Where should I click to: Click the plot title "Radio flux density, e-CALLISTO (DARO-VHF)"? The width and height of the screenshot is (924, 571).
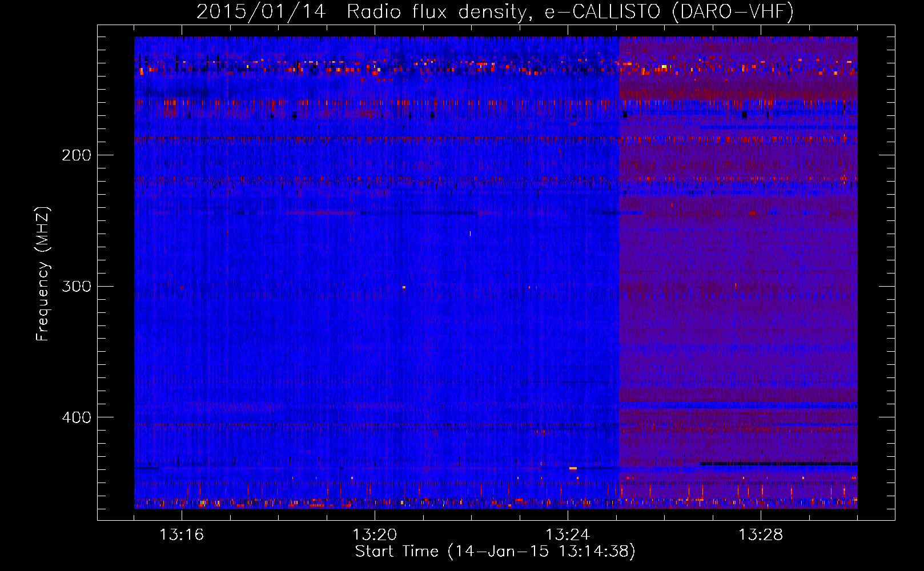[x=570, y=11]
